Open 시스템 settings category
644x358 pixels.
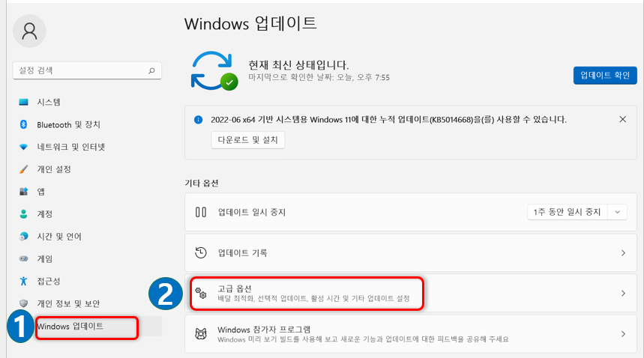click(87, 102)
